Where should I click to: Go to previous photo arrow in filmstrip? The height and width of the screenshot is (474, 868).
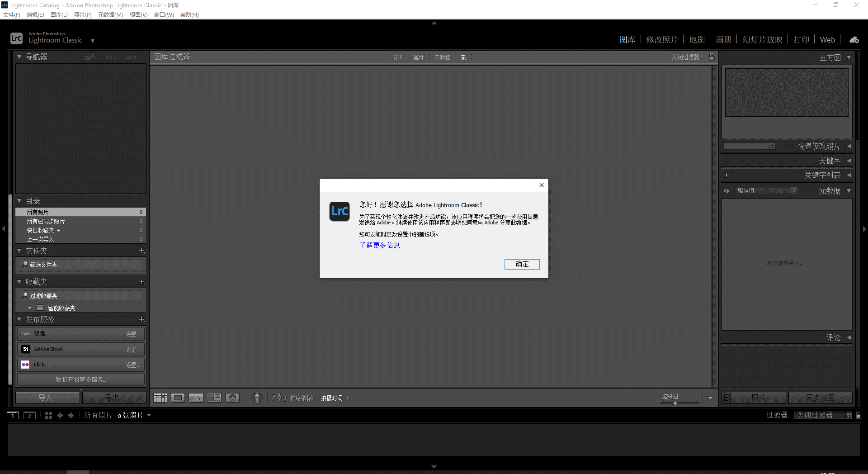point(60,415)
